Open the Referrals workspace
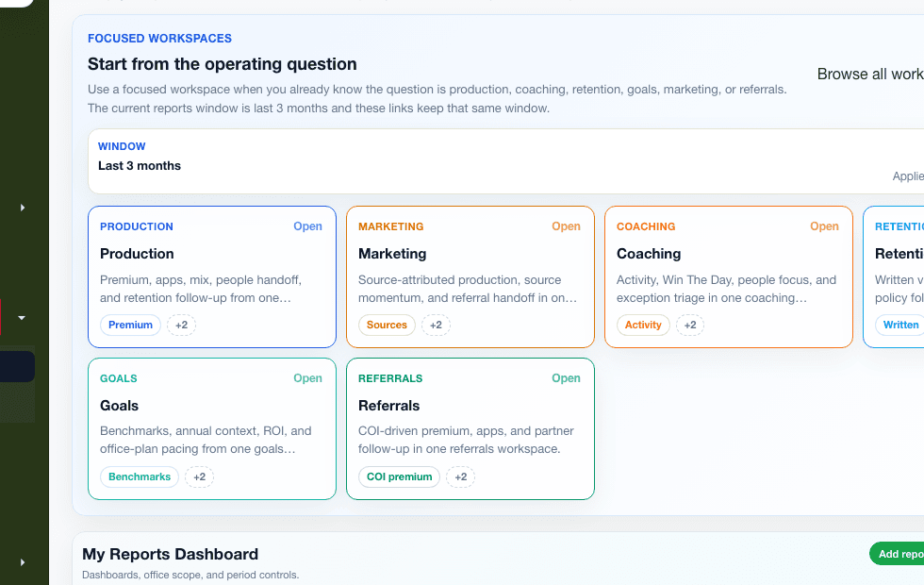 566,378
